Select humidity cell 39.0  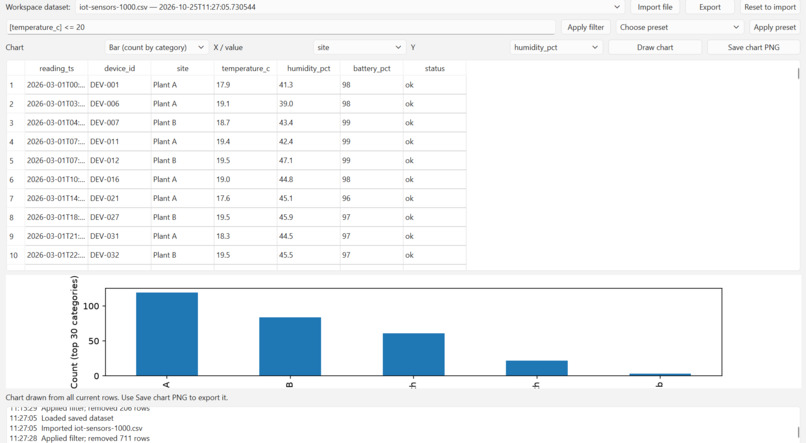tap(308, 104)
